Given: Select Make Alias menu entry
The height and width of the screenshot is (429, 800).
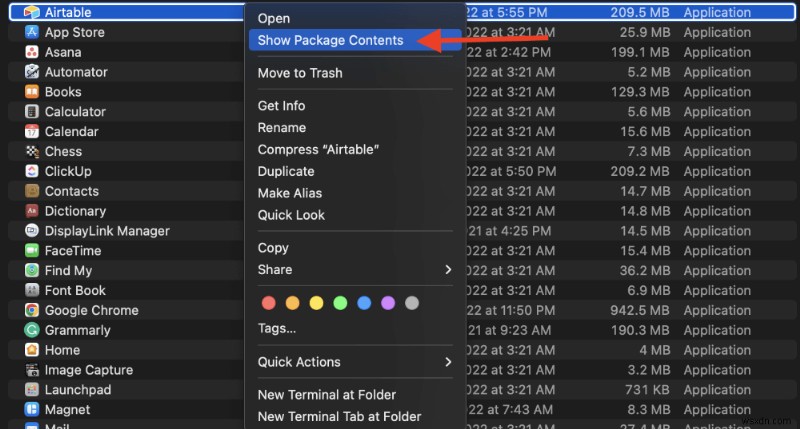Looking at the screenshot, I should (355, 194).
